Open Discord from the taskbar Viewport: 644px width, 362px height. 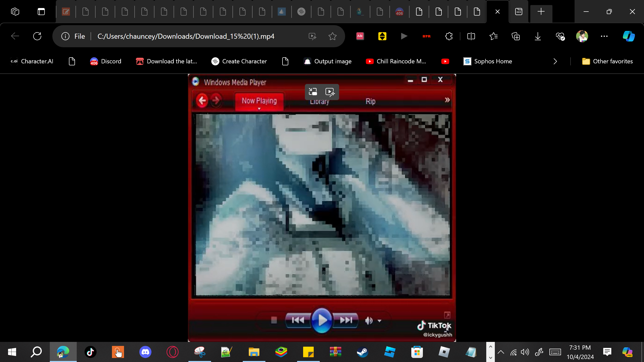click(145, 352)
